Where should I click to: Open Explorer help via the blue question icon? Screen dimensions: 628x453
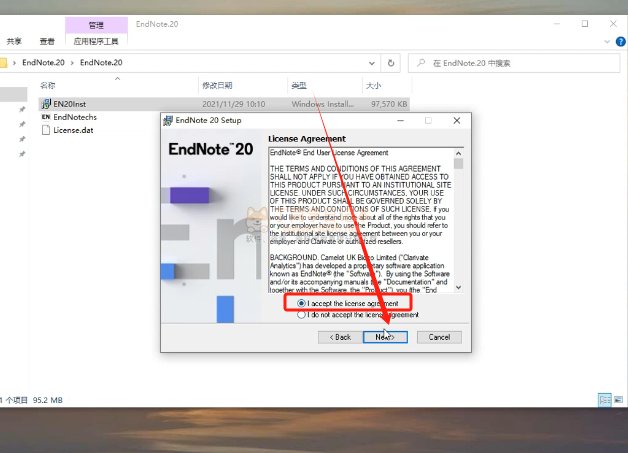[621, 41]
